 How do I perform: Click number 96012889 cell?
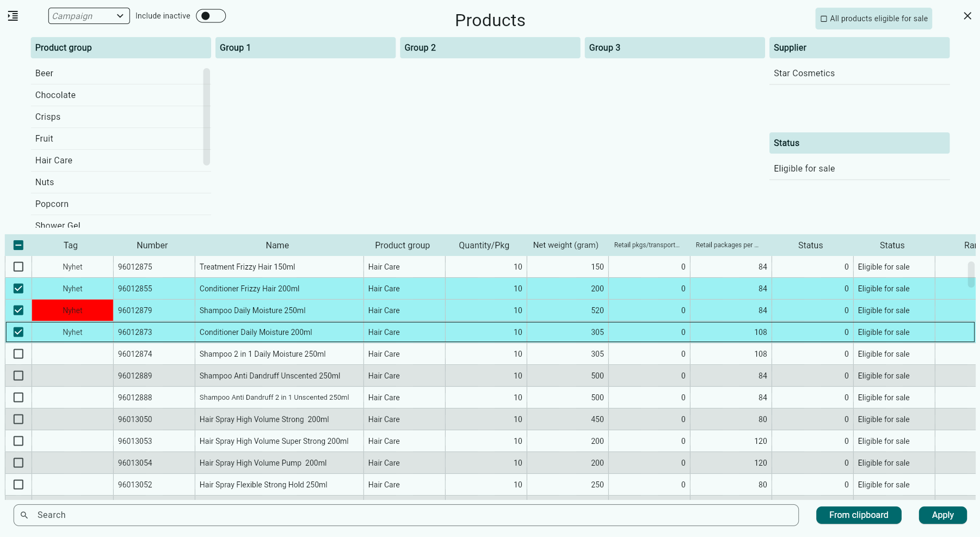pos(154,376)
